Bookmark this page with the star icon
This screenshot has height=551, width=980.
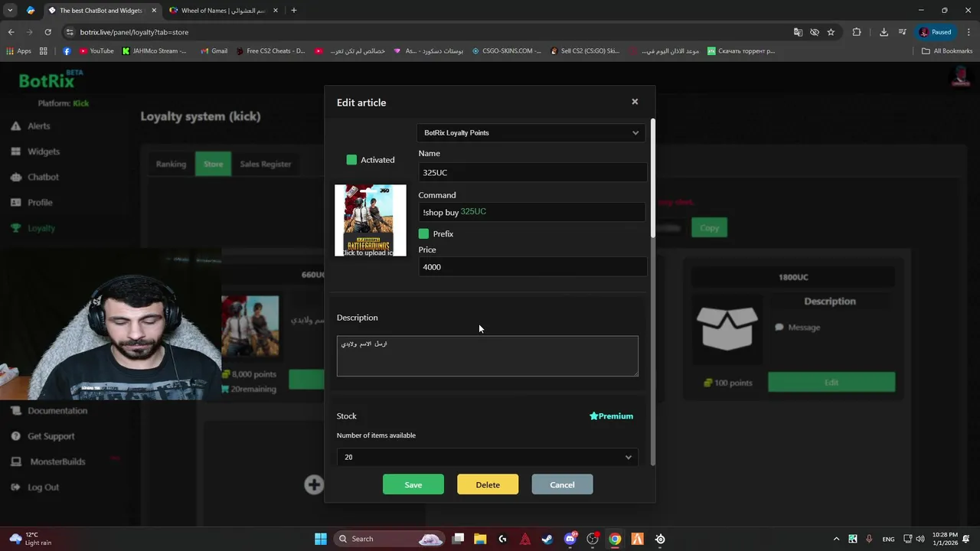pyautogui.click(x=831, y=32)
